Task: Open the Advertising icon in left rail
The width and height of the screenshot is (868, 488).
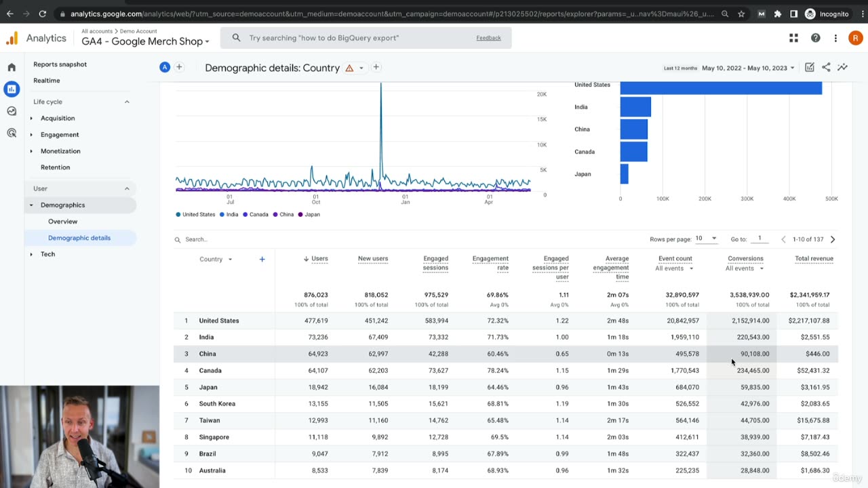Action: pyautogui.click(x=12, y=133)
